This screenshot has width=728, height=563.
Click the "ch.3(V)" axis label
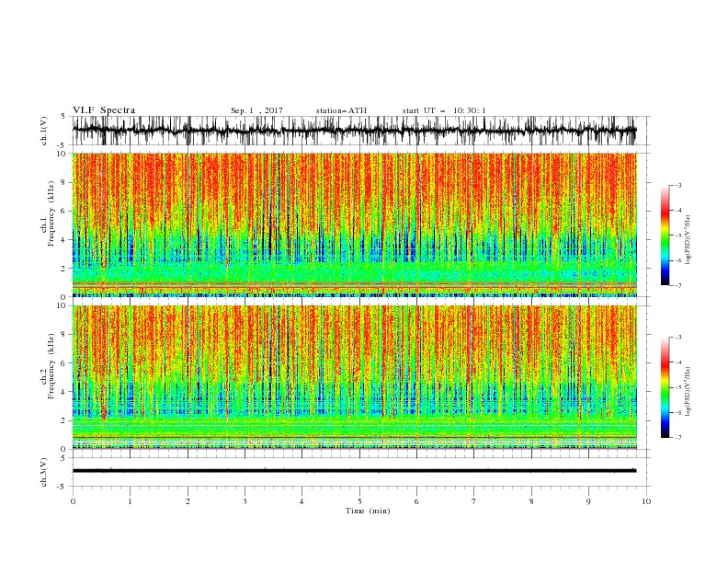(x=44, y=472)
